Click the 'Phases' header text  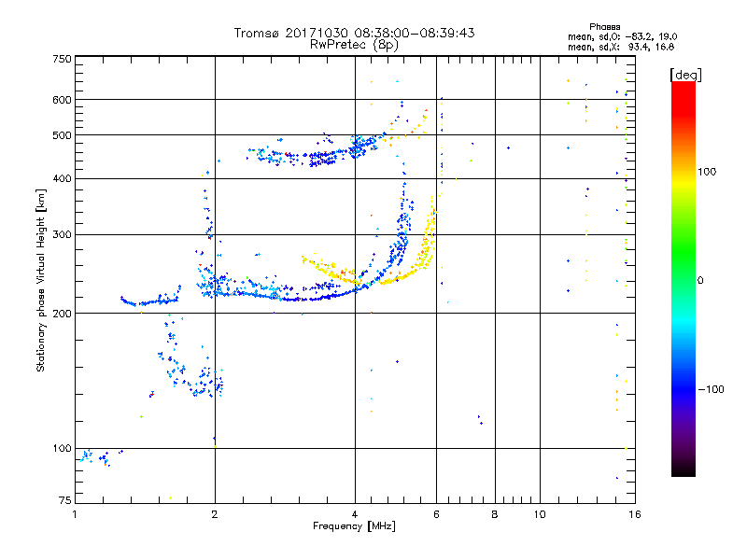(x=604, y=27)
